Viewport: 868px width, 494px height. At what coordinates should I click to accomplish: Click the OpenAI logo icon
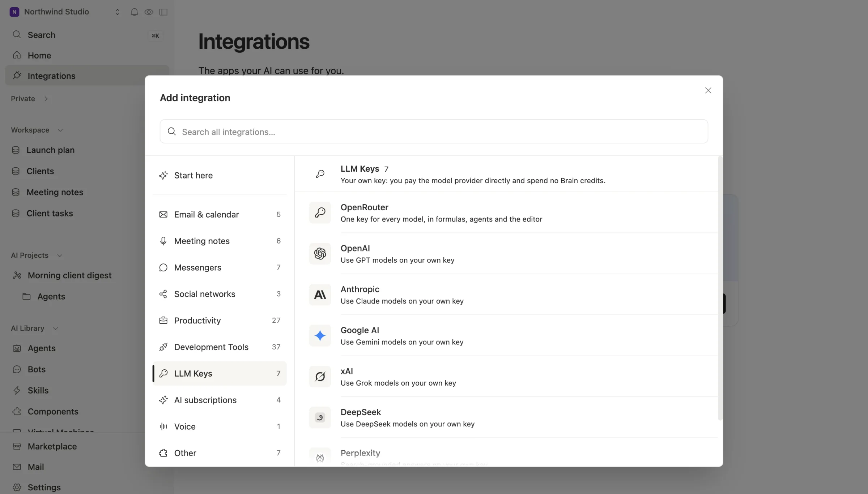point(320,254)
